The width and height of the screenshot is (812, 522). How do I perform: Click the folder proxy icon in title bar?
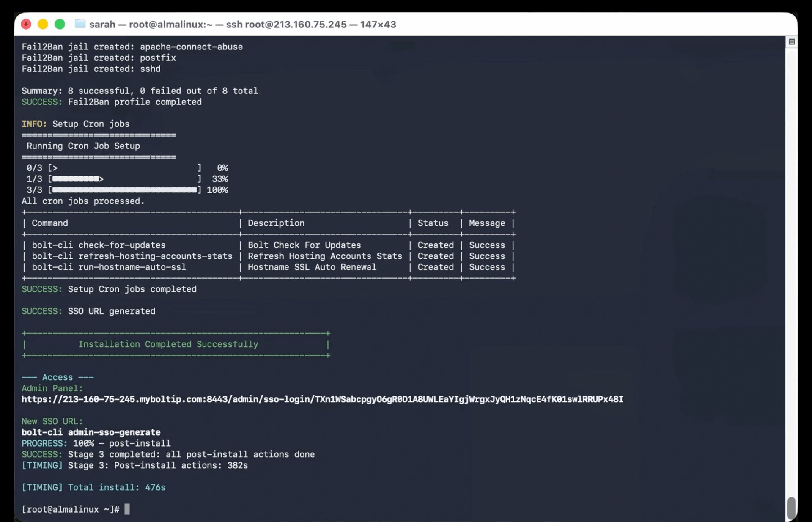coord(80,24)
